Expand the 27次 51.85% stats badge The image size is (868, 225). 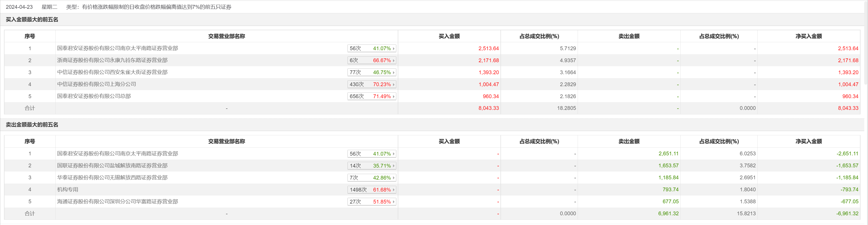click(x=372, y=202)
